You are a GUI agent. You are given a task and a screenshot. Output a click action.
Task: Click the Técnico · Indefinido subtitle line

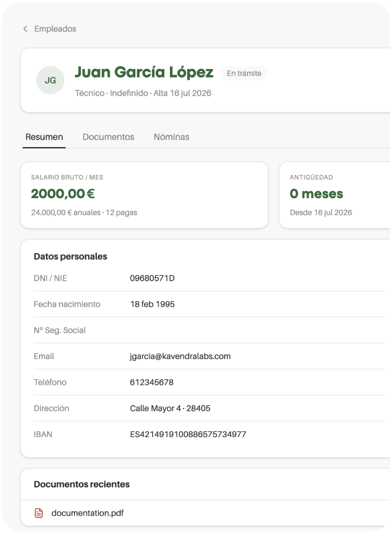143,93
